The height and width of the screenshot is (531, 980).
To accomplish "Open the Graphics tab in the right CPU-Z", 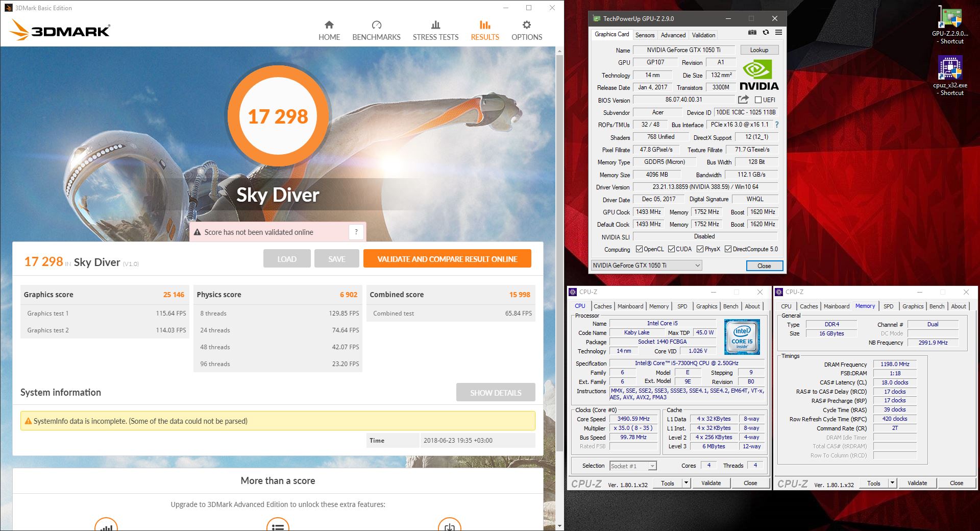I will click(913, 306).
